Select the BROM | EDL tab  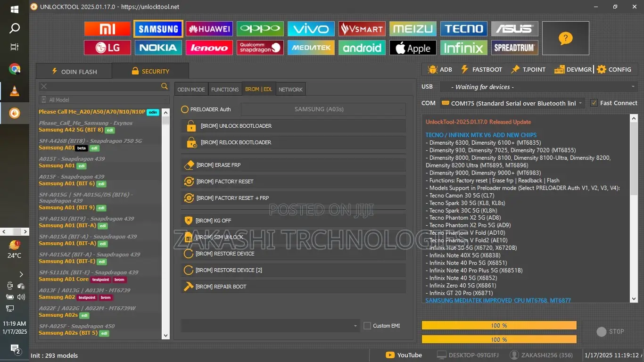[x=259, y=89]
